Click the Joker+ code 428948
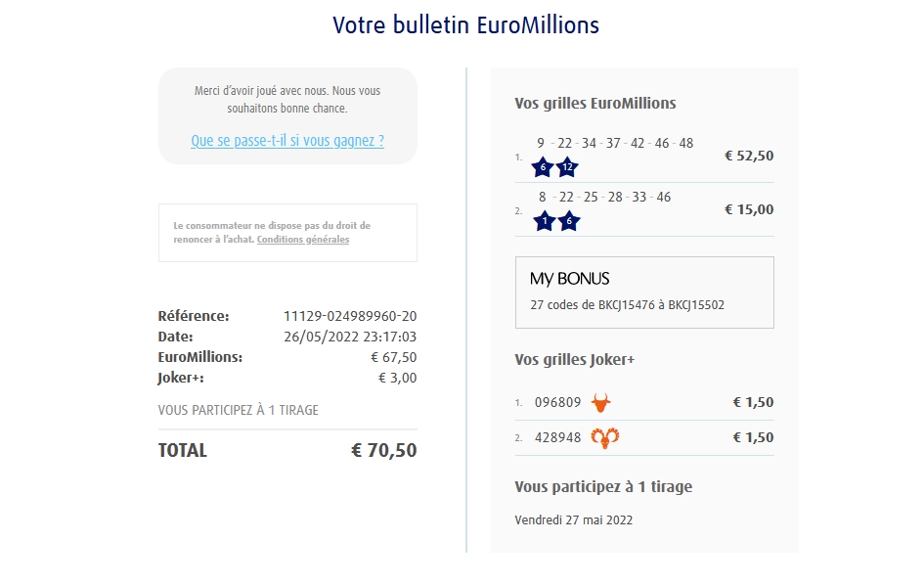Image resolution: width=924 pixels, height=586 pixels. pyautogui.click(x=558, y=437)
